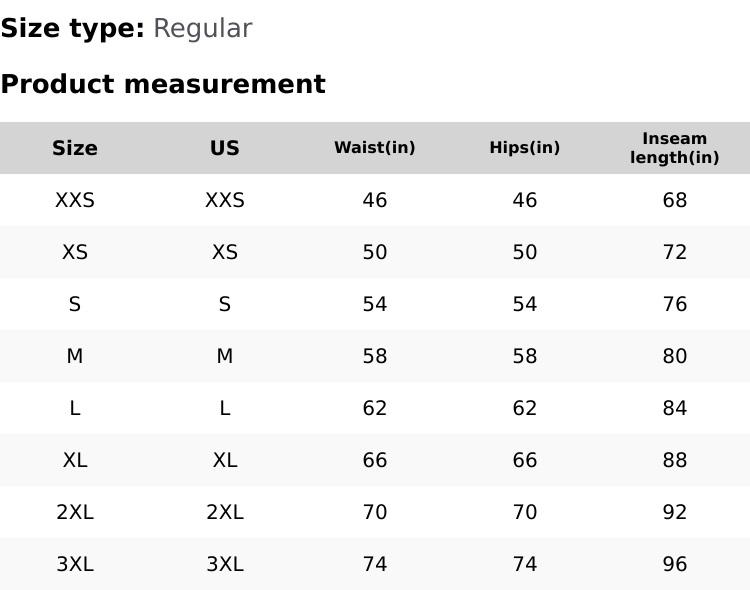Click XS in the US column
The image size is (750, 590).
click(x=225, y=252)
